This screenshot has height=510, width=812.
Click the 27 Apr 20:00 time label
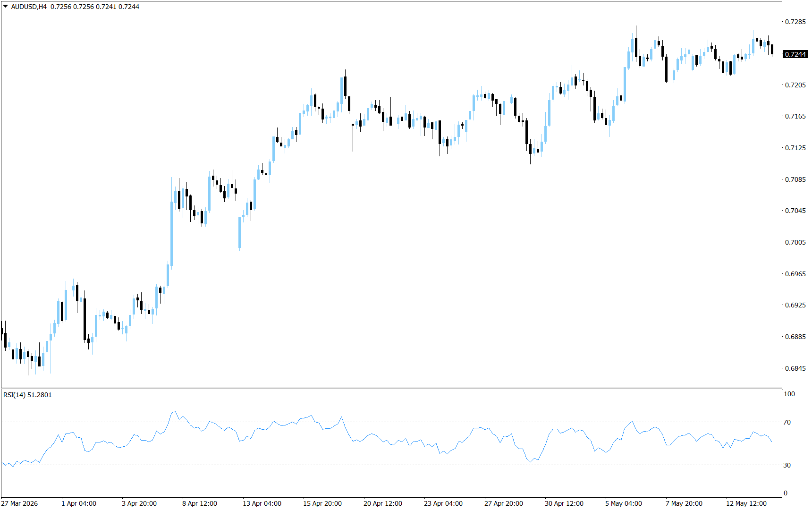click(x=504, y=503)
